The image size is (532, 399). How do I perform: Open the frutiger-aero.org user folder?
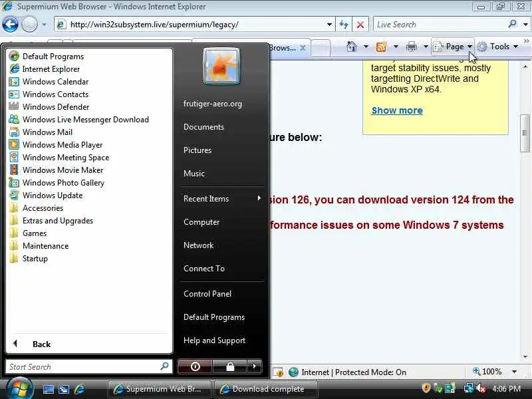(213, 104)
